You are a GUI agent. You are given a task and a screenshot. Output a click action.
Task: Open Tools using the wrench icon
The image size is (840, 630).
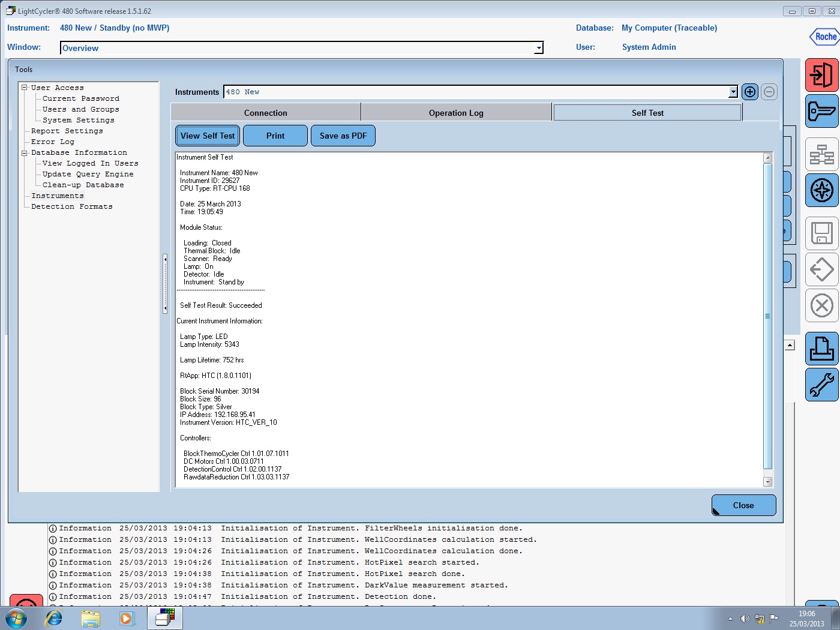(821, 385)
